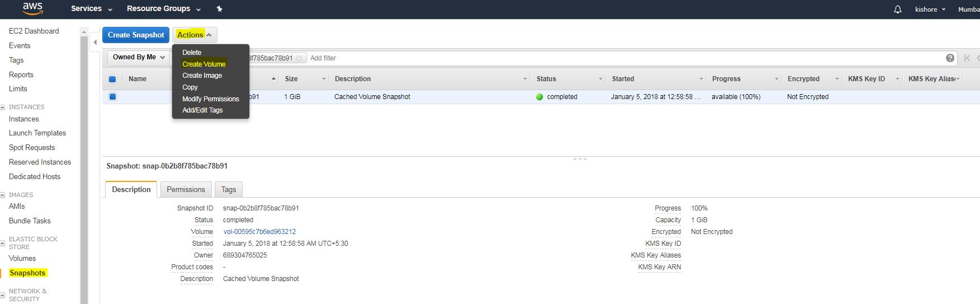Toggle the select-all checkbox in table header
The height and width of the screenshot is (304, 980).
tap(112, 79)
